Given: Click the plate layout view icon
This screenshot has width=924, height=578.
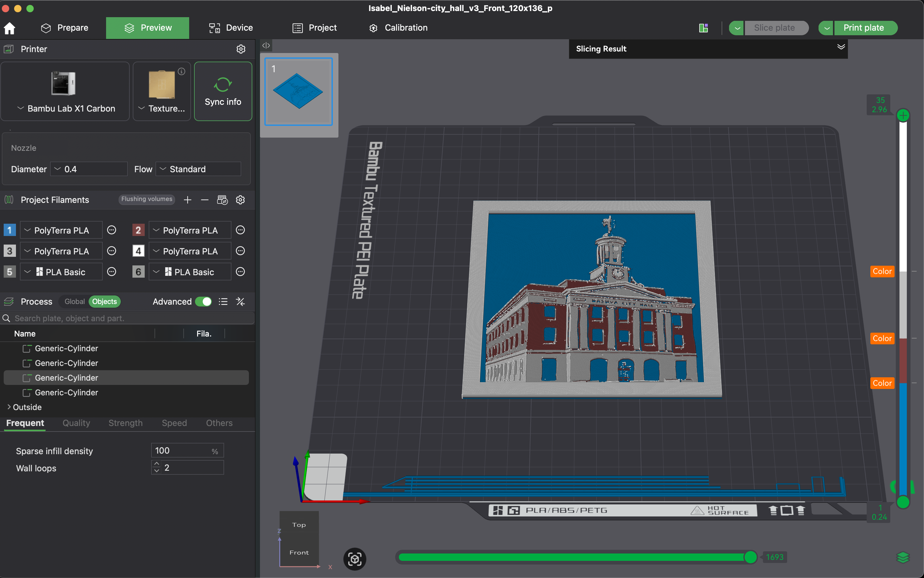Looking at the screenshot, I should 703,28.
